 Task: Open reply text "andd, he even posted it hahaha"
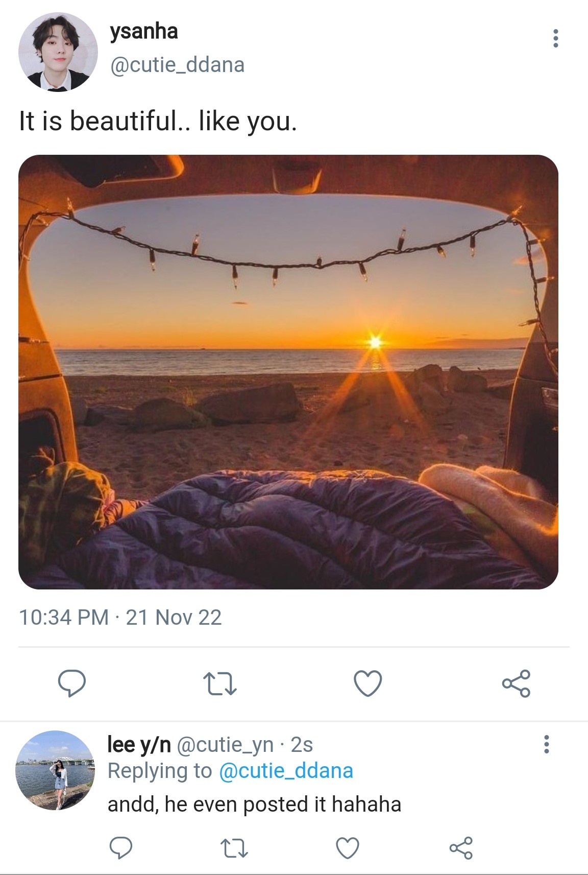pos(254,805)
